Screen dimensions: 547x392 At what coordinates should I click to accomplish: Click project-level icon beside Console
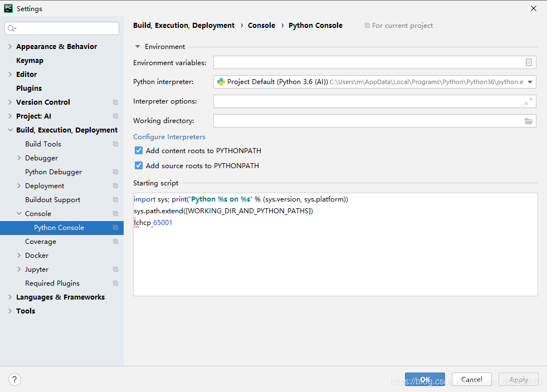point(115,213)
